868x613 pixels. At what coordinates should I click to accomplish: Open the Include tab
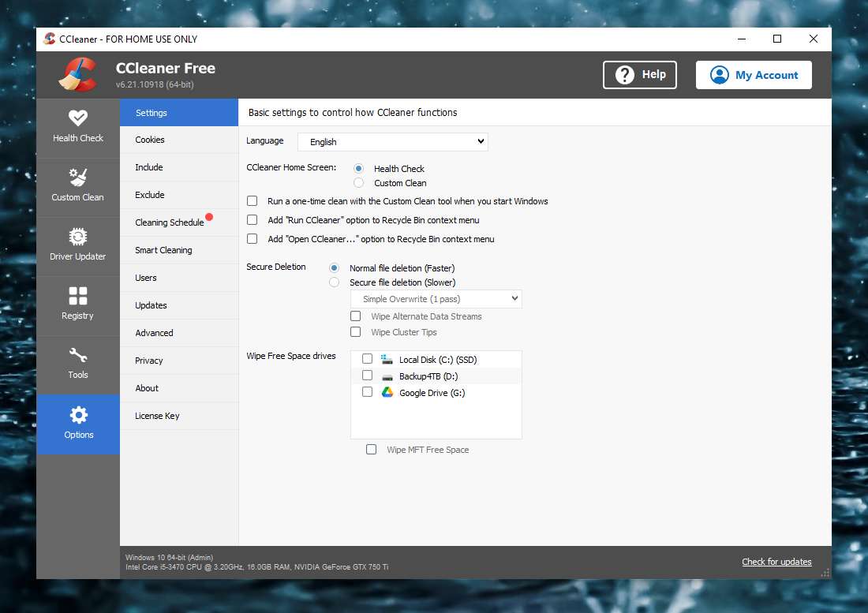point(179,167)
